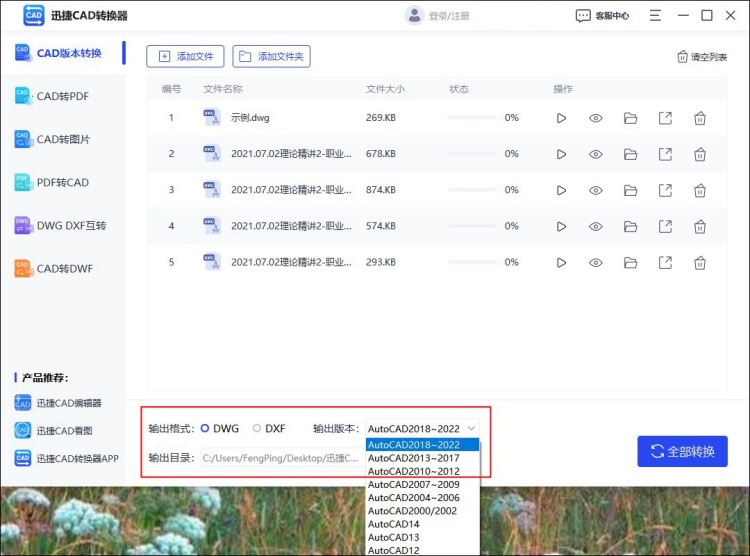Viewport: 750px width, 556px height.
Task: Open folder icon in row 2
Action: (630, 154)
